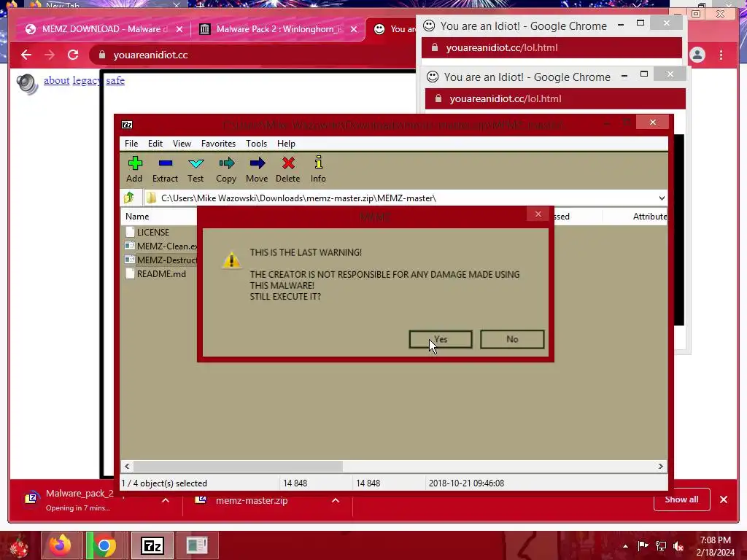Click Chrome's back arrow
Viewport: 747px width, 560px height.
click(26, 55)
